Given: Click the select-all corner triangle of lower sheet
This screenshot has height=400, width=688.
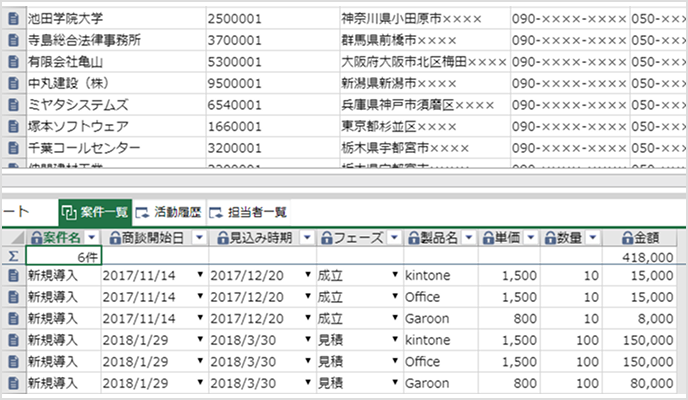Looking at the screenshot, I should coord(18,238).
